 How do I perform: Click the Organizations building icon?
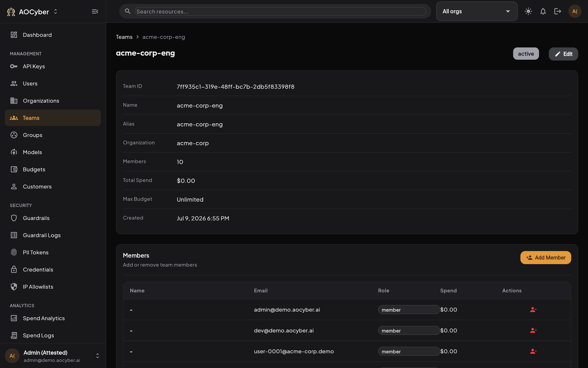pos(14,101)
